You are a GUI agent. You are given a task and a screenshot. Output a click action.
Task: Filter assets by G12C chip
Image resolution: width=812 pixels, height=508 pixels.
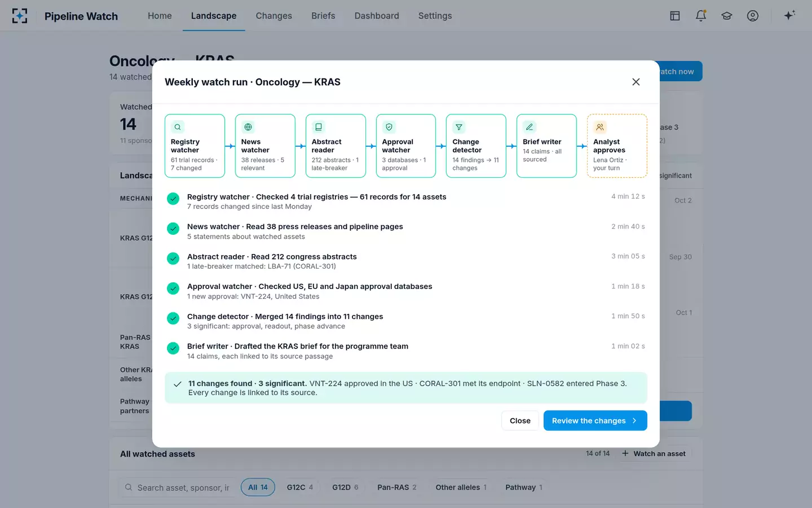(300, 487)
